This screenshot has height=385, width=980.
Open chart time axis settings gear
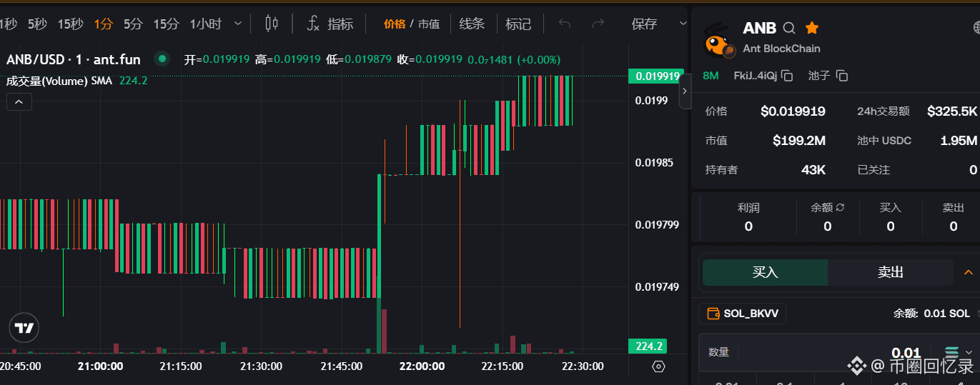click(659, 366)
